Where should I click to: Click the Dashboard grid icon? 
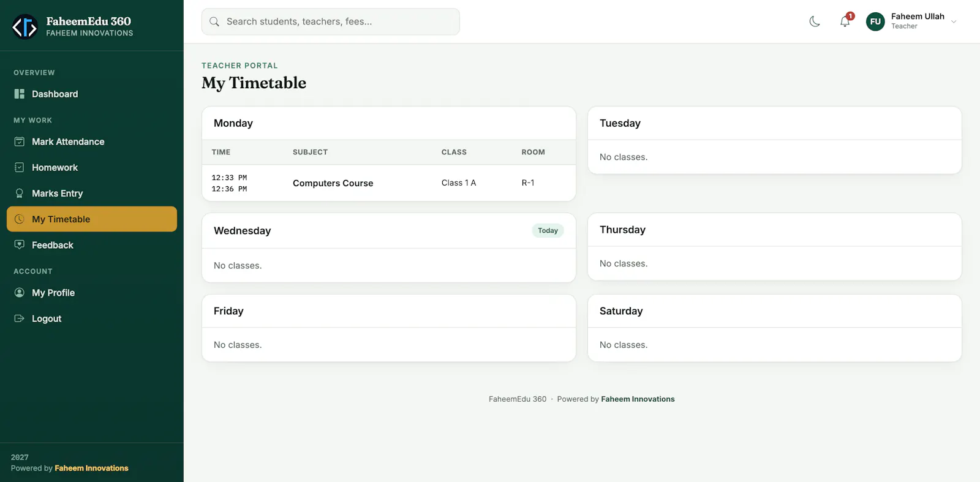[20, 94]
